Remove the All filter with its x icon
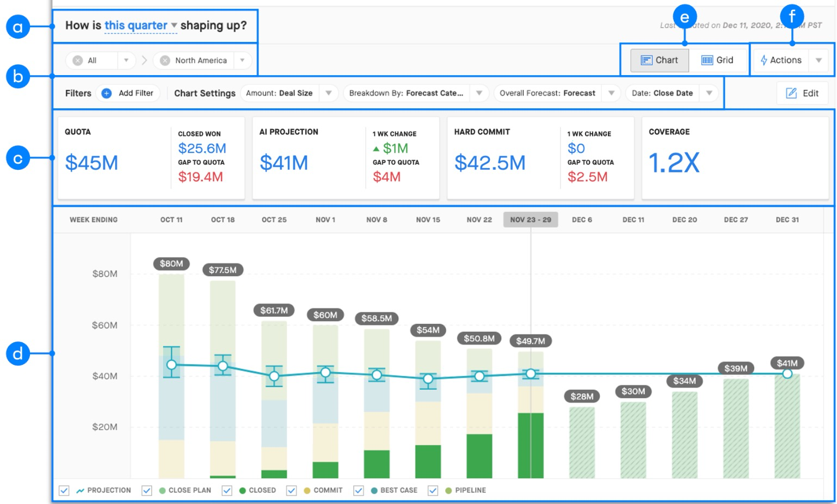The image size is (837, 504). tap(78, 60)
